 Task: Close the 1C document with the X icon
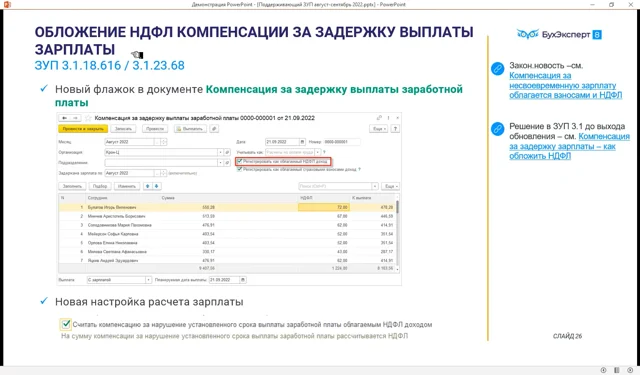(x=398, y=118)
